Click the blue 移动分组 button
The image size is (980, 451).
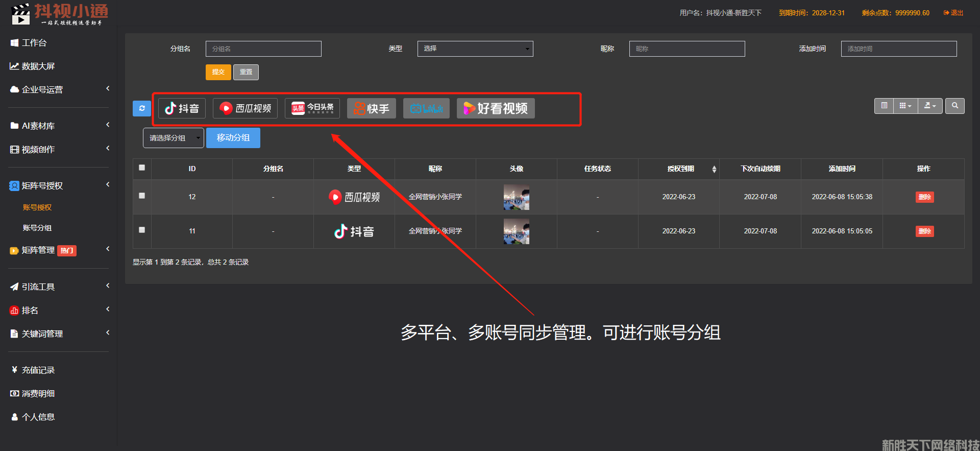233,138
